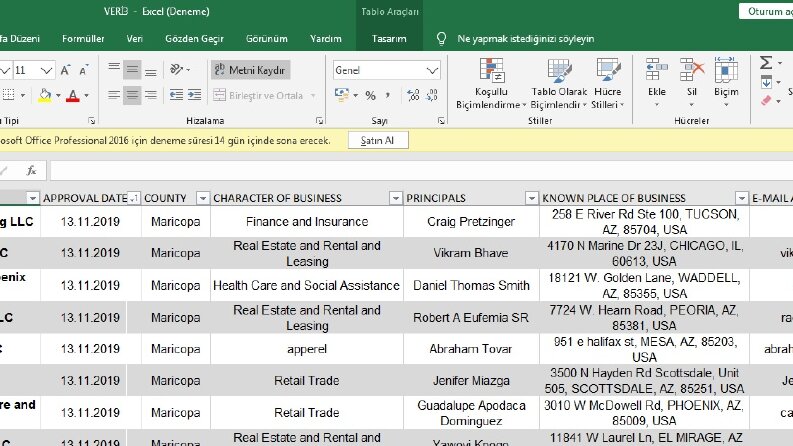Apply accounting number format icon

[342, 95]
